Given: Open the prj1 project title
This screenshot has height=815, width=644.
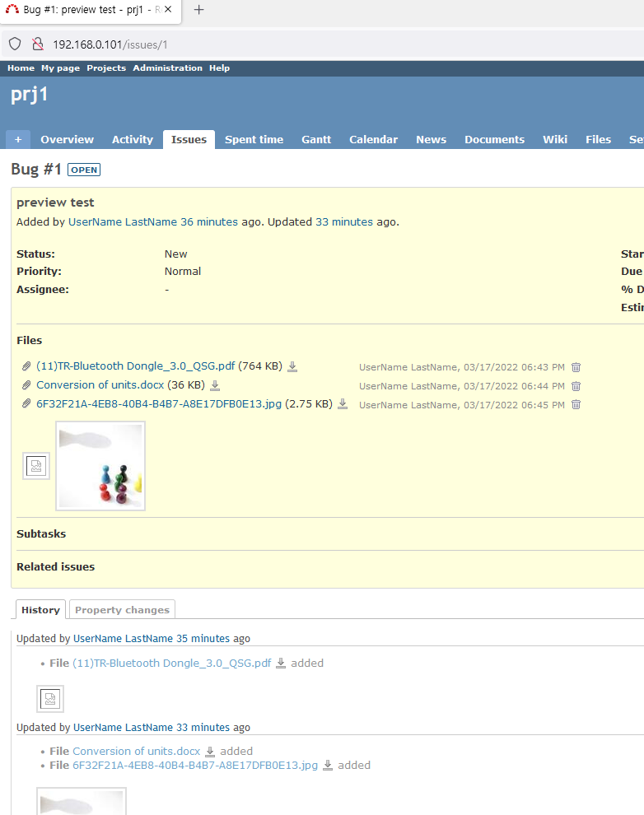Looking at the screenshot, I should click(30, 95).
